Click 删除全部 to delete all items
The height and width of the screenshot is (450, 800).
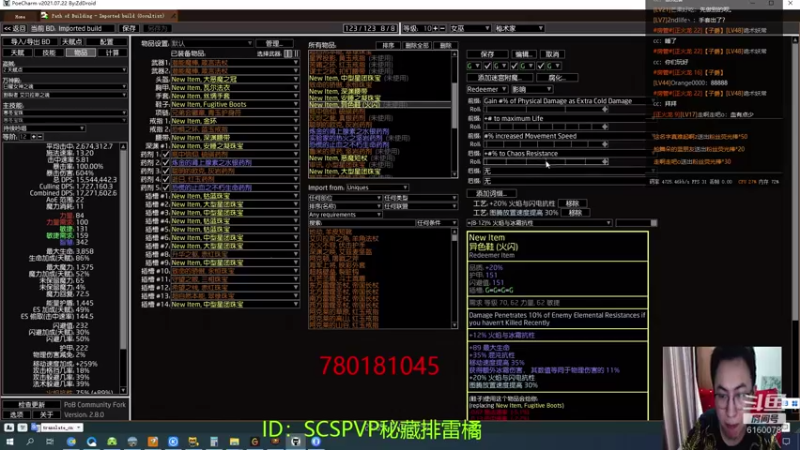tap(417, 45)
